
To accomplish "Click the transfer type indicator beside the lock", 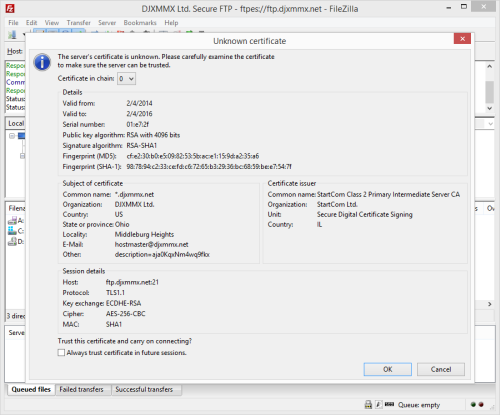I will (x=378, y=405).
